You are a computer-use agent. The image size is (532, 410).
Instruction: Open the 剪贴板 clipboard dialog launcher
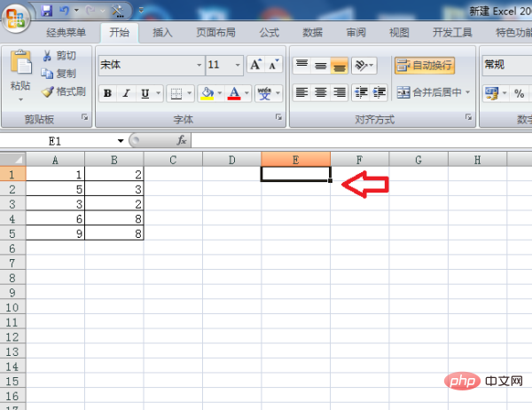click(x=84, y=117)
